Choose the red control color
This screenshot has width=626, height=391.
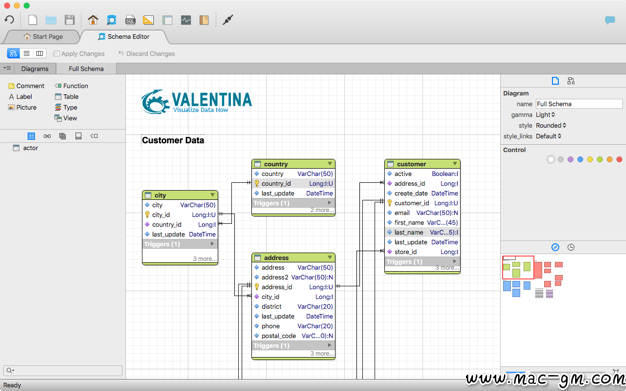(619, 159)
